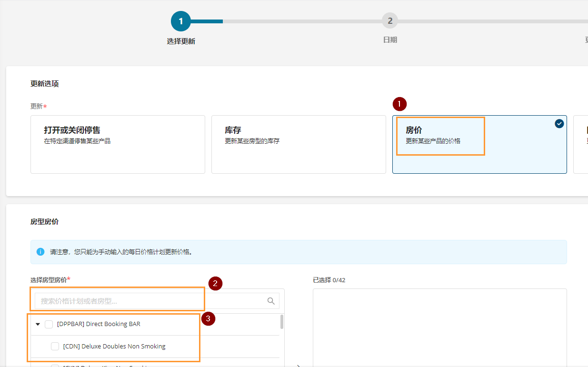Go to step 1 选择更新
Viewport: 588px width, 367px height.
180,21
